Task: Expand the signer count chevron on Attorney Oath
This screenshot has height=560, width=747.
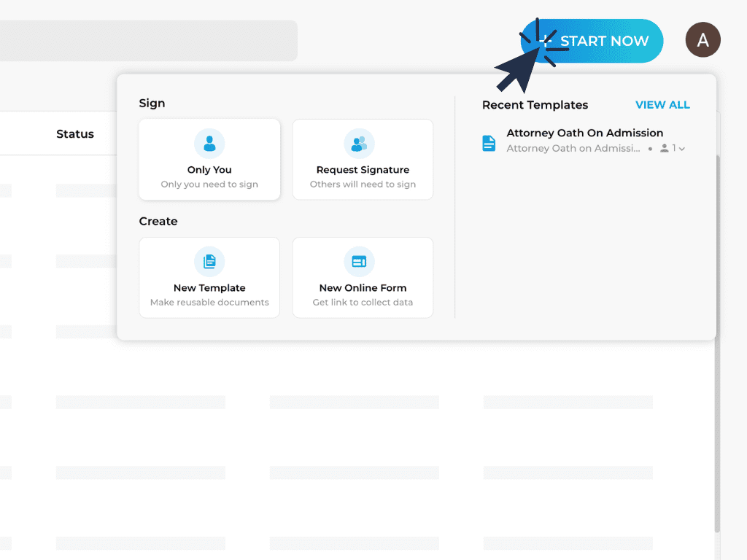Action: [x=682, y=149]
